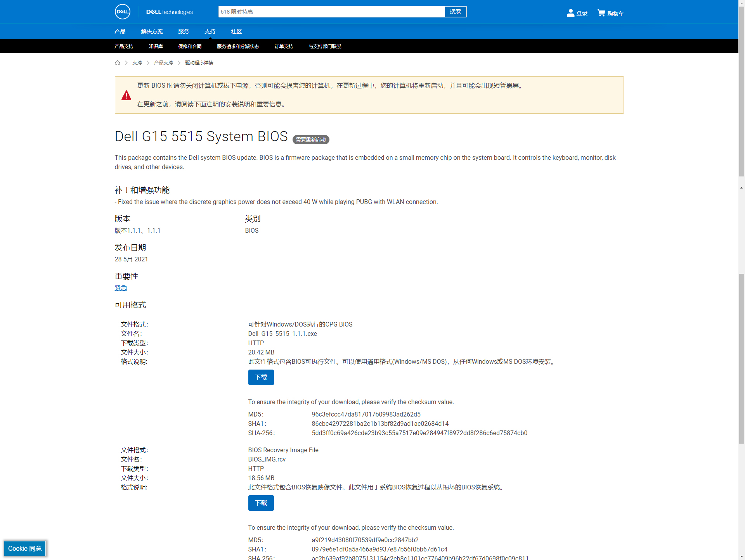The image size is (745, 560).
Task: Click the search input field
Action: (x=331, y=12)
